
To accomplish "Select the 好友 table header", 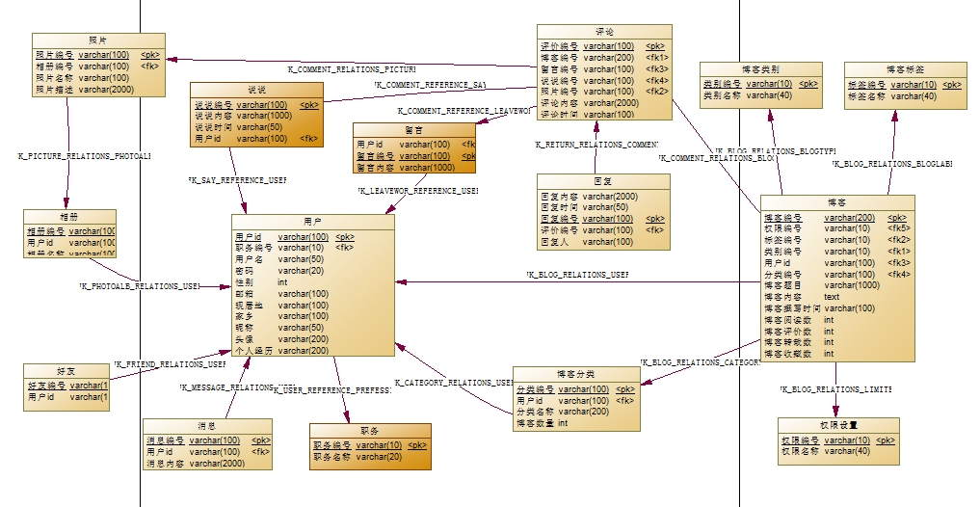I will pos(66,371).
